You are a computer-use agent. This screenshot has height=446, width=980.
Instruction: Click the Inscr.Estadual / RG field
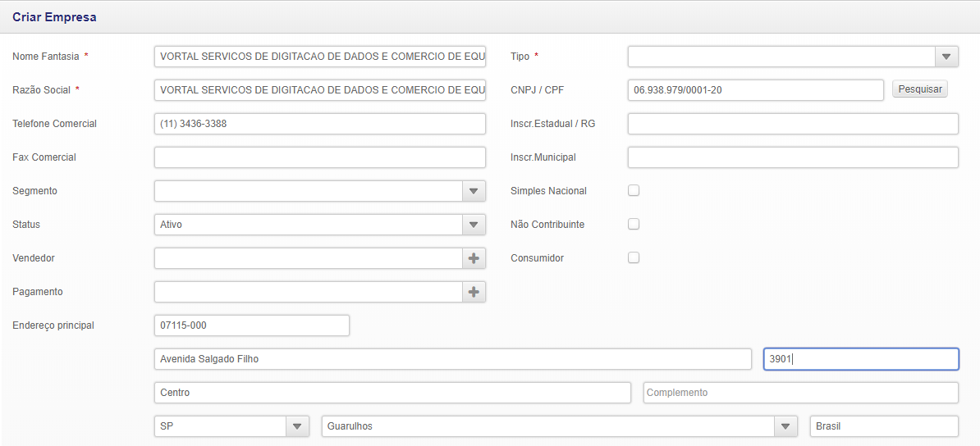(x=792, y=124)
